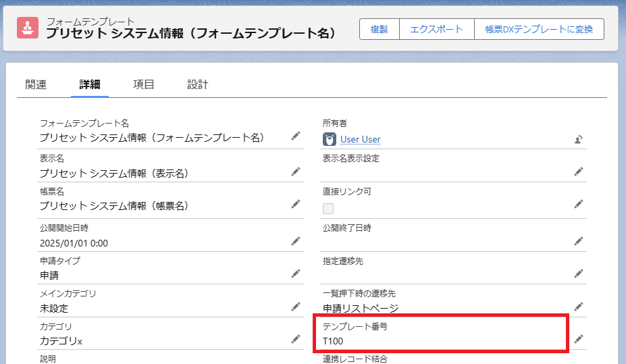Click 帳票DXテンプレートに変換 button

(539, 29)
